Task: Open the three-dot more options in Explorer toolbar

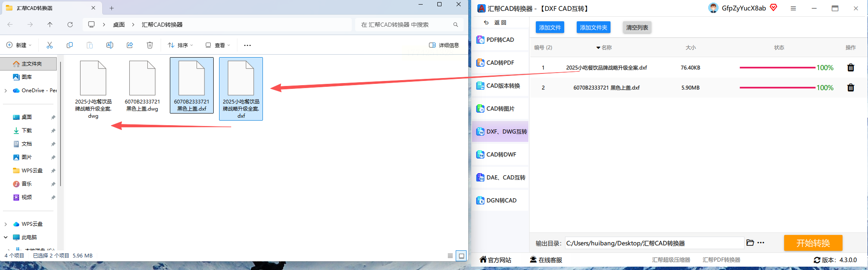Action: (247, 45)
